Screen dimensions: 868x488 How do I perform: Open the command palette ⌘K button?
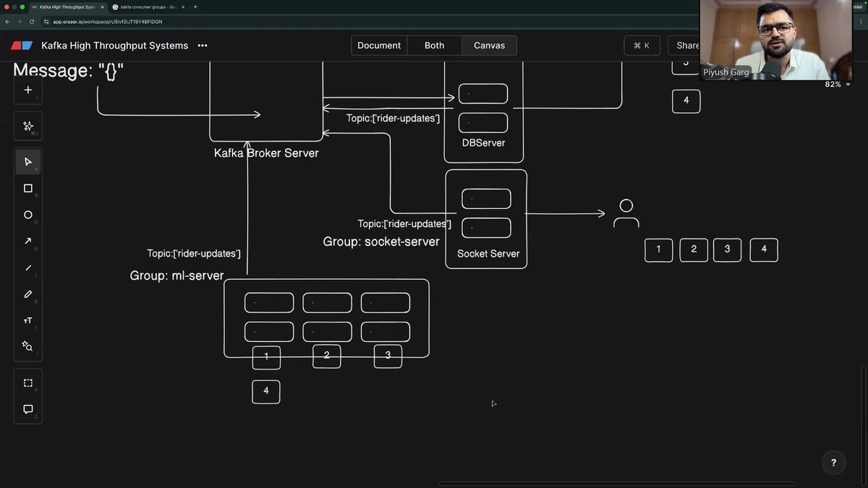642,46
